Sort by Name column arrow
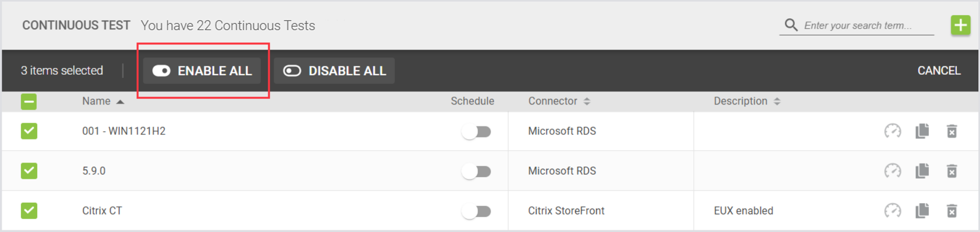The image size is (980, 232). click(x=120, y=101)
